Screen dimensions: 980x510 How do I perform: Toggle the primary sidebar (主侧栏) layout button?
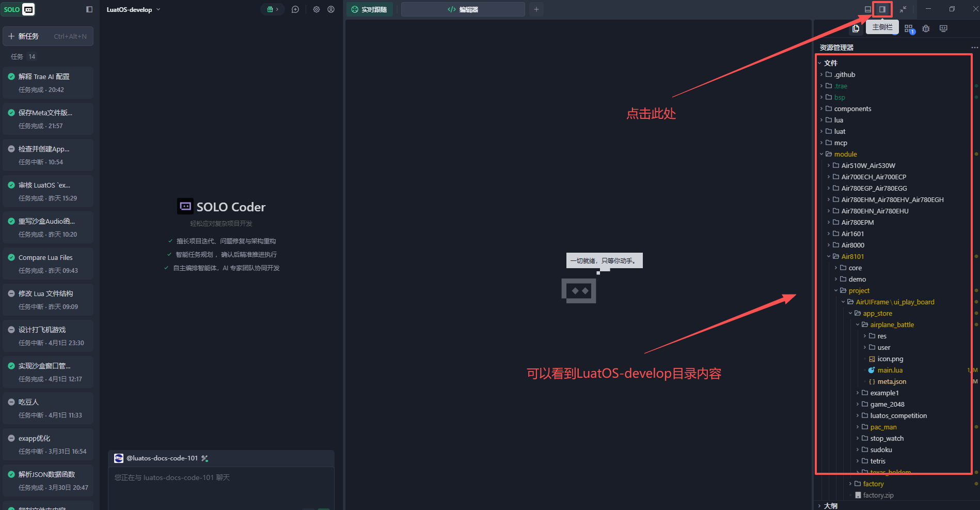[x=882, y=9]
